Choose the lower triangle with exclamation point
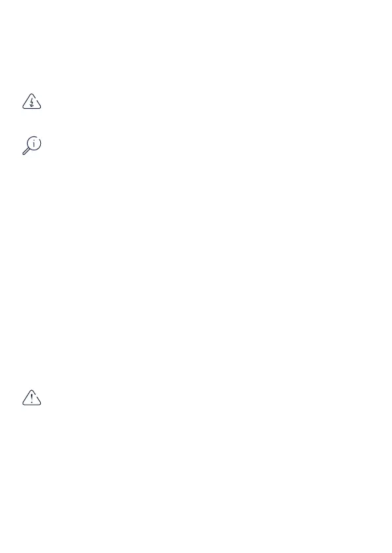Screen dimensions: 392x553 coord(32,398)
